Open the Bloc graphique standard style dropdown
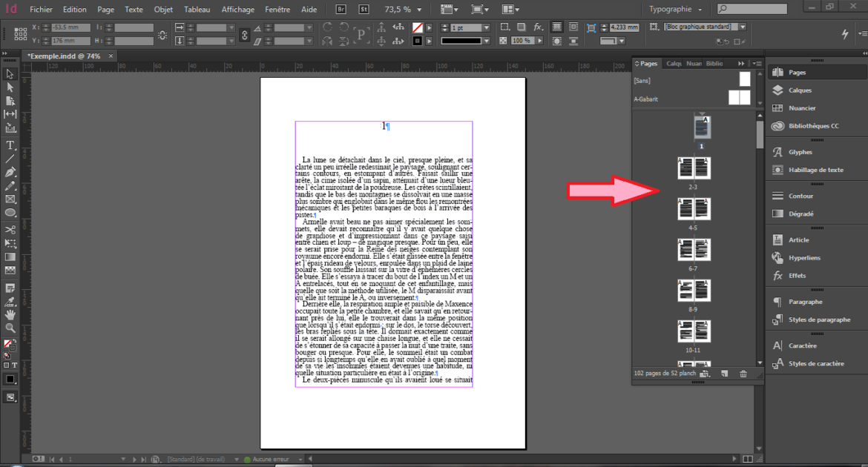This screenshot has height=467, width=868. tap(742, 27)
